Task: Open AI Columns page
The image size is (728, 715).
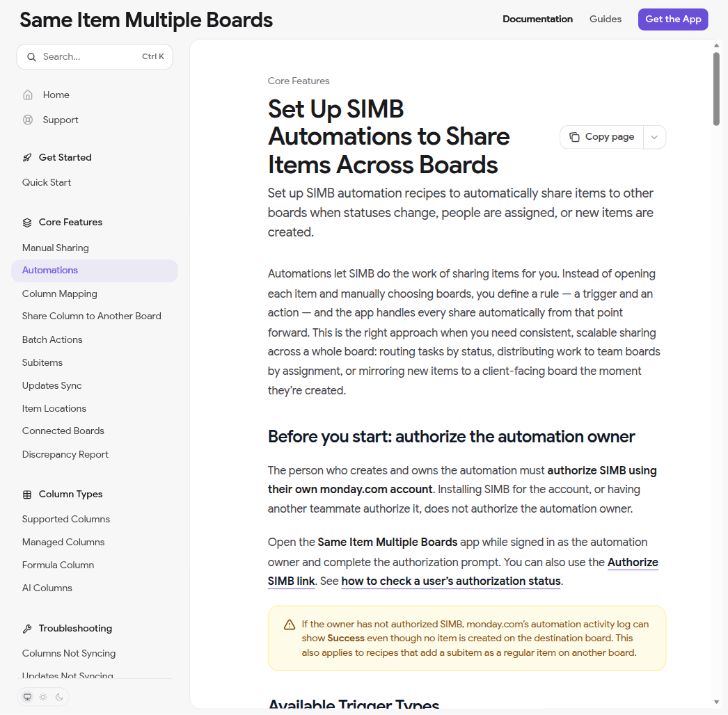Action: pos(47,588)
